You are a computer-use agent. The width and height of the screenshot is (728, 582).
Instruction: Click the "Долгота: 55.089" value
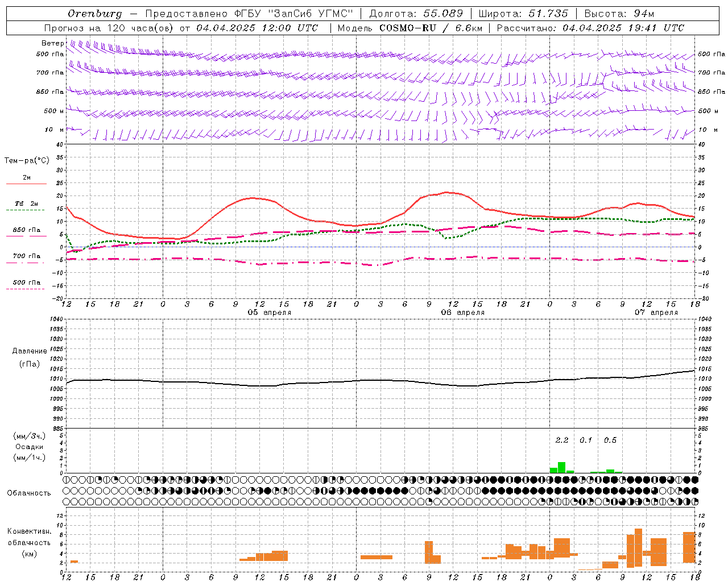tap(416, 14)
